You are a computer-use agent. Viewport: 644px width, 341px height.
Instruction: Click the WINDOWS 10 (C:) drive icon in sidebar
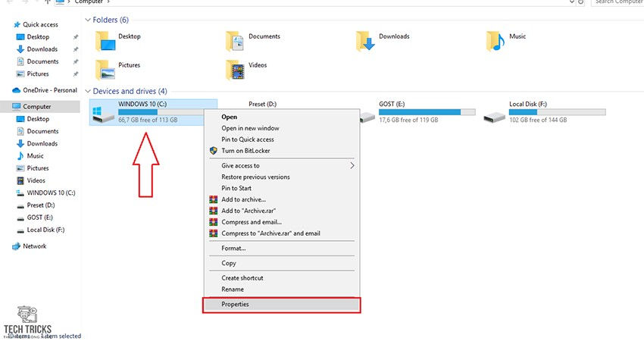(x=20, y=193)
